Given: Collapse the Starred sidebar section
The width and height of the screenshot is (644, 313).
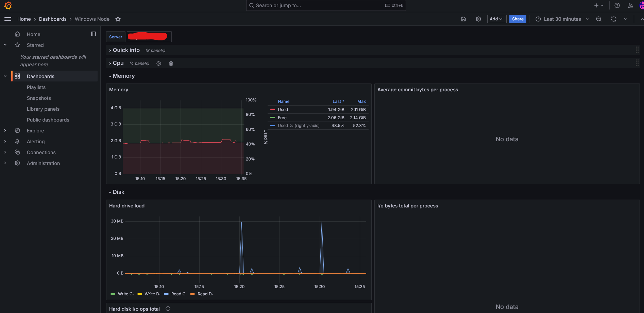Looking at the screenshot, I should tap(5, 45).
